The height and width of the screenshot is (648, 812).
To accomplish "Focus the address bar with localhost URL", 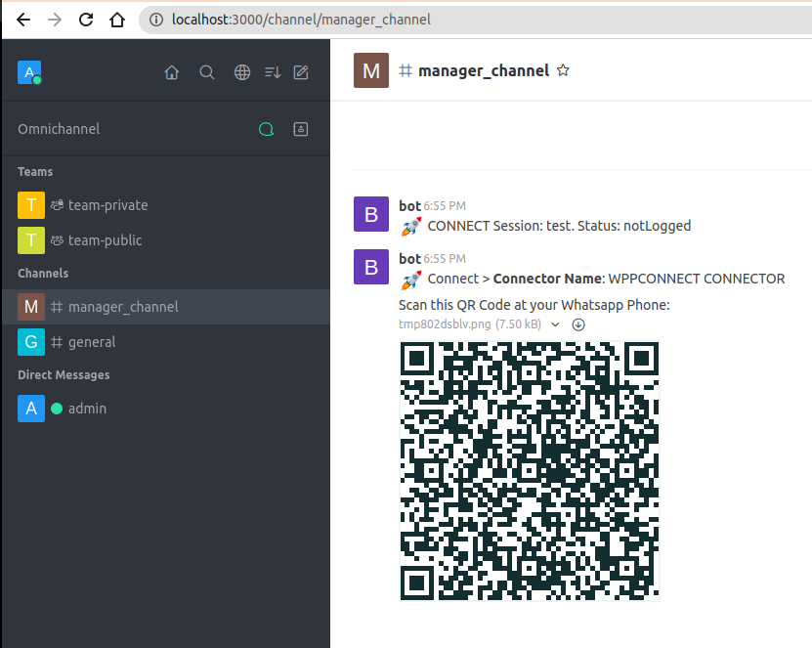I will pos(477,20).
